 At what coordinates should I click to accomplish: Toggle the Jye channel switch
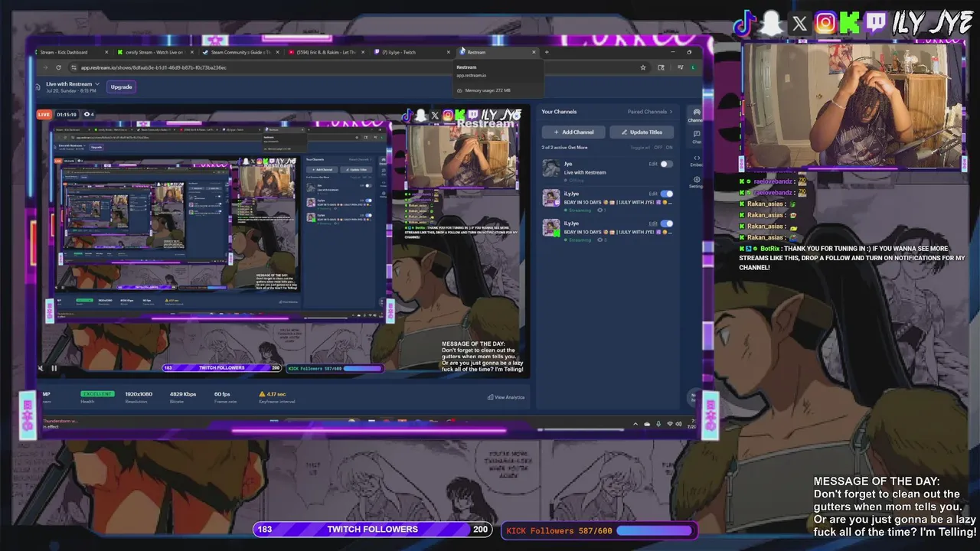click(666, 164)
